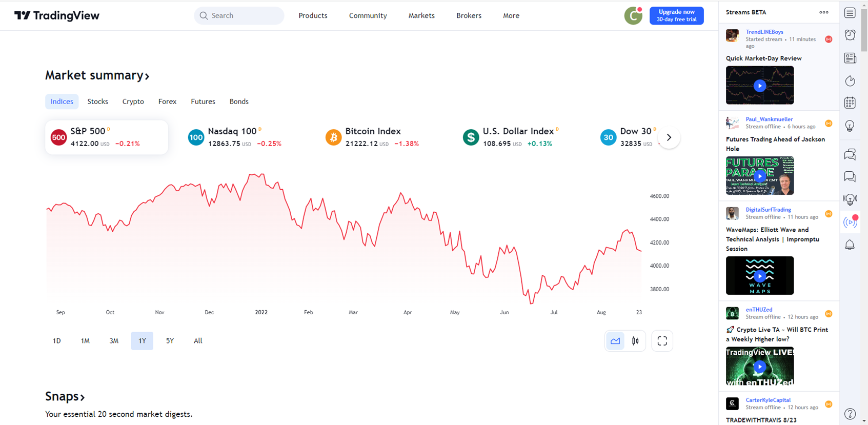Viewport: 868px width, 425px height.
Task: Select the Bonds tab
Action: click(x=239, y=102)
